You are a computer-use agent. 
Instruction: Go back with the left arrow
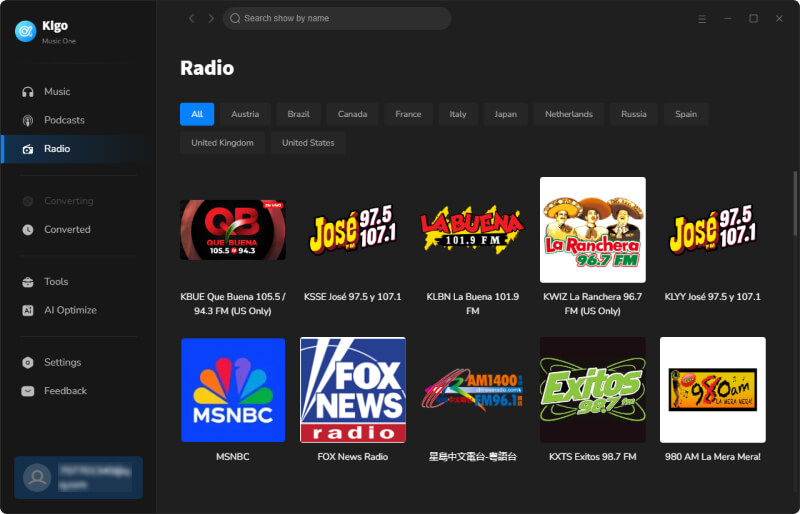point(192,18)
